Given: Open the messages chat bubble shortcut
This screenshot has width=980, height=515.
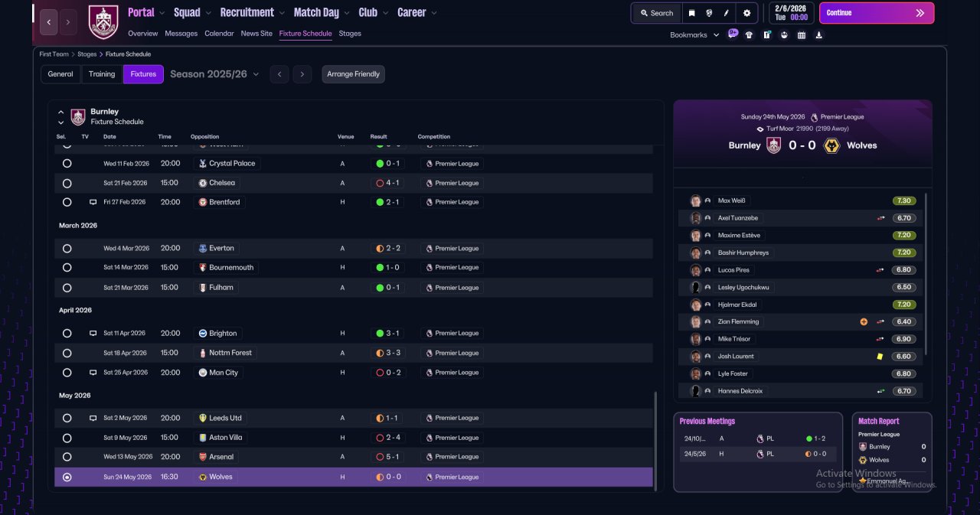Looking at the screenshot, I should [x=733, y=34].
